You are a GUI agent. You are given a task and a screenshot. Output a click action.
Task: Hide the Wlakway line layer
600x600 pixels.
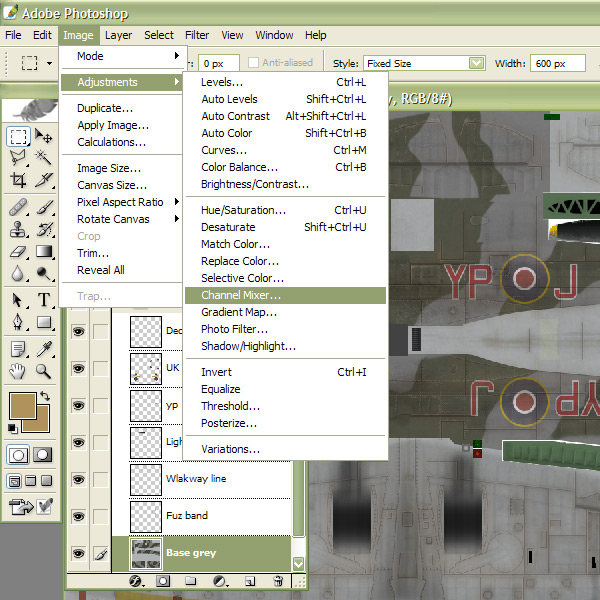pyautogui.click(x=78, y=479)
